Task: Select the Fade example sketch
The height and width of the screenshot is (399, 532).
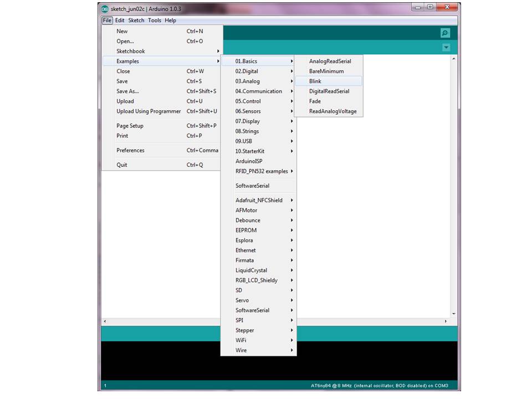Action: [314, 101]
